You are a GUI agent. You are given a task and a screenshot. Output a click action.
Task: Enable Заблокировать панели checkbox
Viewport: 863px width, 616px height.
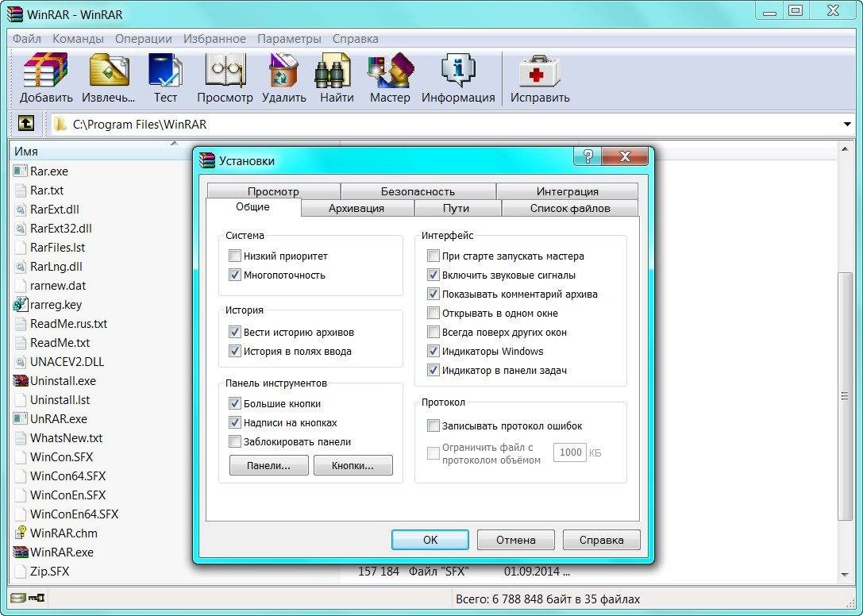[235, 441]
